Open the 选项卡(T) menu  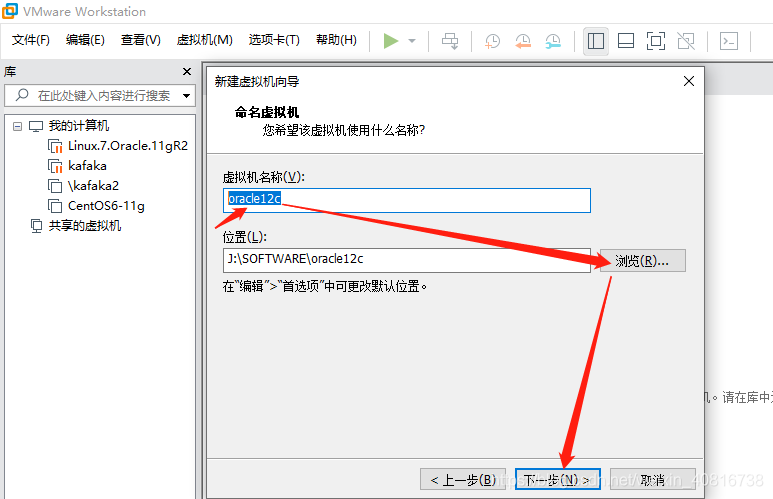tap(274, 40)
